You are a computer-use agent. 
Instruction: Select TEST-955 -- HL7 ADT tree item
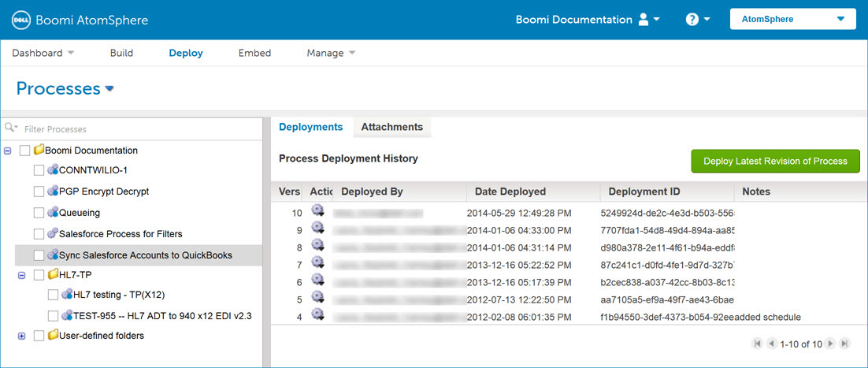click(x=163, y=316)
